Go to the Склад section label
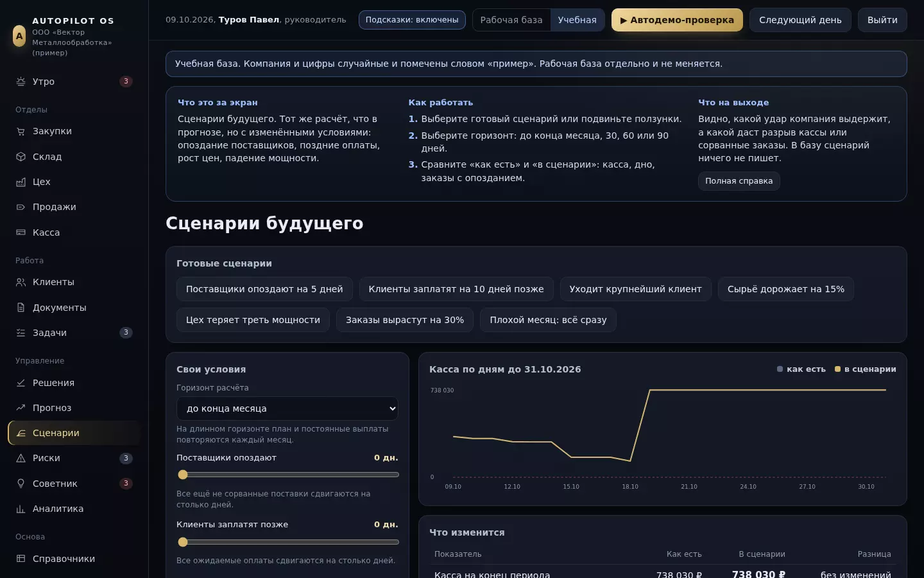 click(47, 157)
